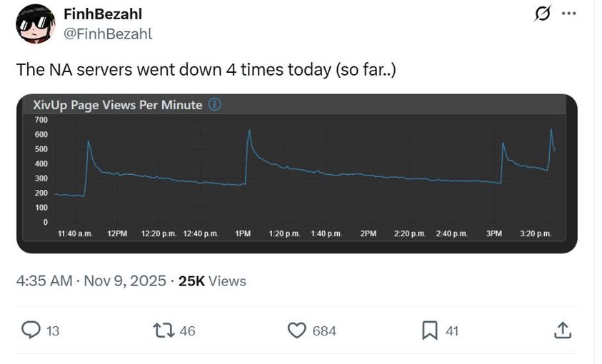Image resolution: width=602 pixels, height=364 pixels.
Task: Click the share upload icon
Action: 562,330
